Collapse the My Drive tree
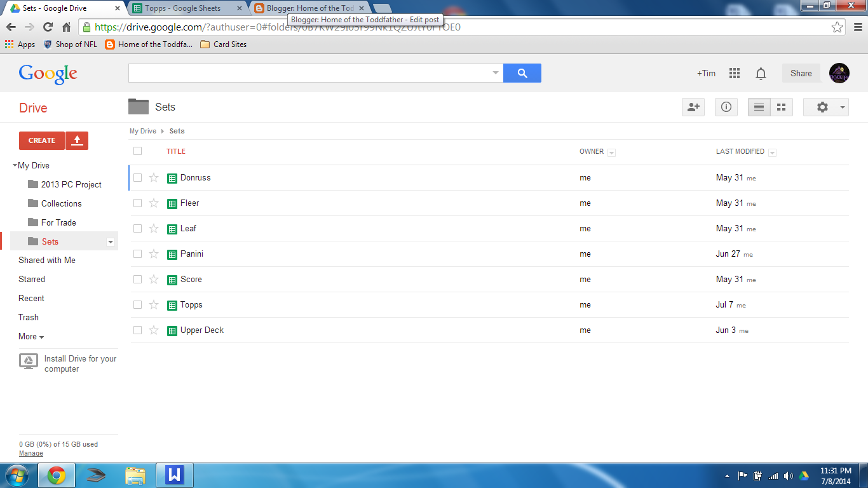The height and width of the screenshot is (488, 868). [15, 165]
